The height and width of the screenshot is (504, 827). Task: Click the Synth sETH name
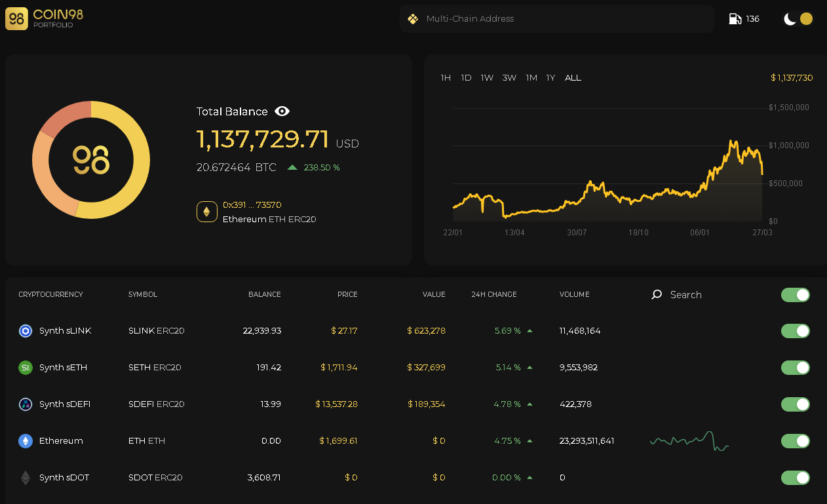(63, 368)
